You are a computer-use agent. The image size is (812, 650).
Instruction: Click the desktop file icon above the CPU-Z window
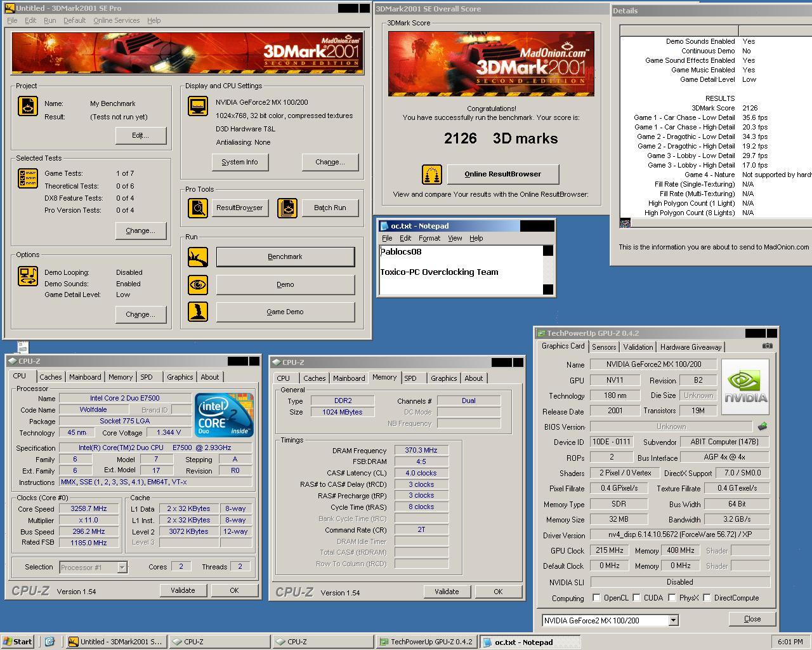pyautogui.click(x=22, y=347)
